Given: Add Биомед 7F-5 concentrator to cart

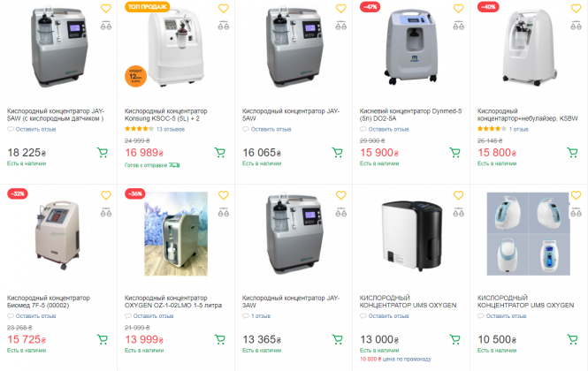Looking at the screenshot, I should [x=102, y=339].
